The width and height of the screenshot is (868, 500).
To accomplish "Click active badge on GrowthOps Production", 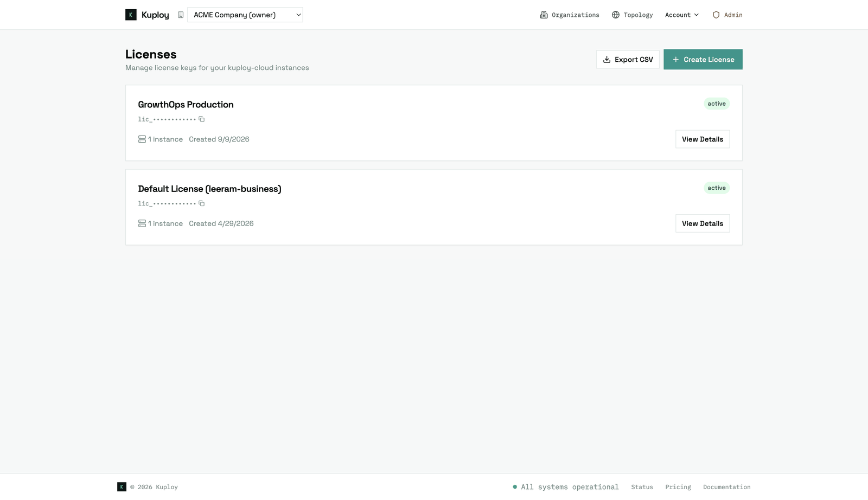I will point(717,104).
